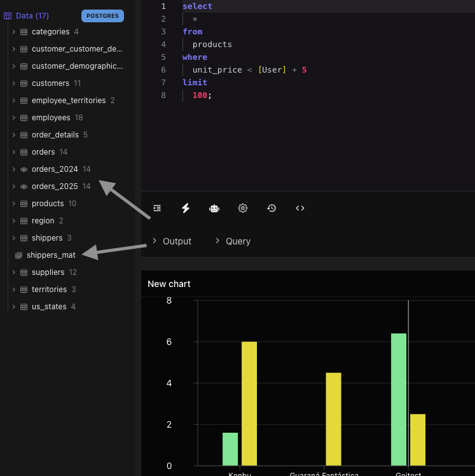The height and width of the screenshot is (476, 475).
Task: Click the code brackets icon
Action: pos(300,208)
